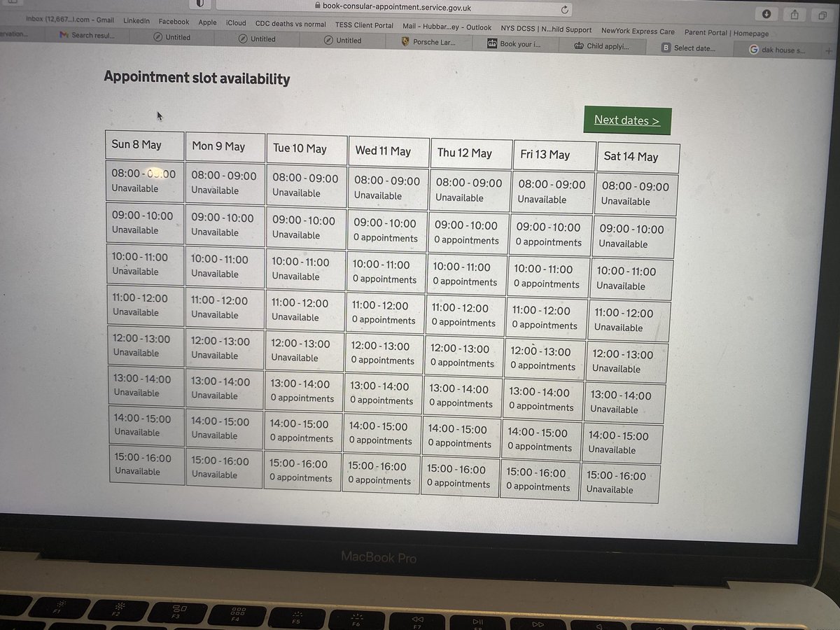The image size is (840, 630).
Task: Click Tue 10 May 08:00 - 09:00 unavailable cell
Action: tap(306, 185)
